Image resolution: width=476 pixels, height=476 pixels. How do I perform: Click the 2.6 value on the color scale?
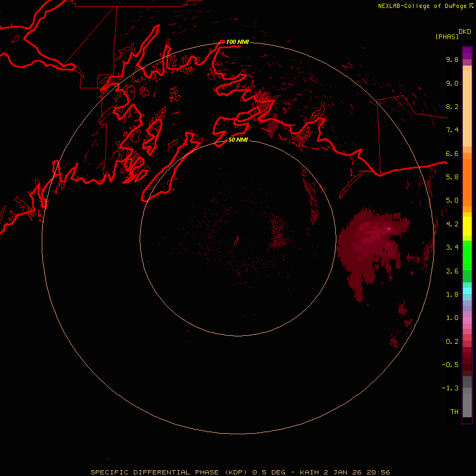[x=452, y=271]
